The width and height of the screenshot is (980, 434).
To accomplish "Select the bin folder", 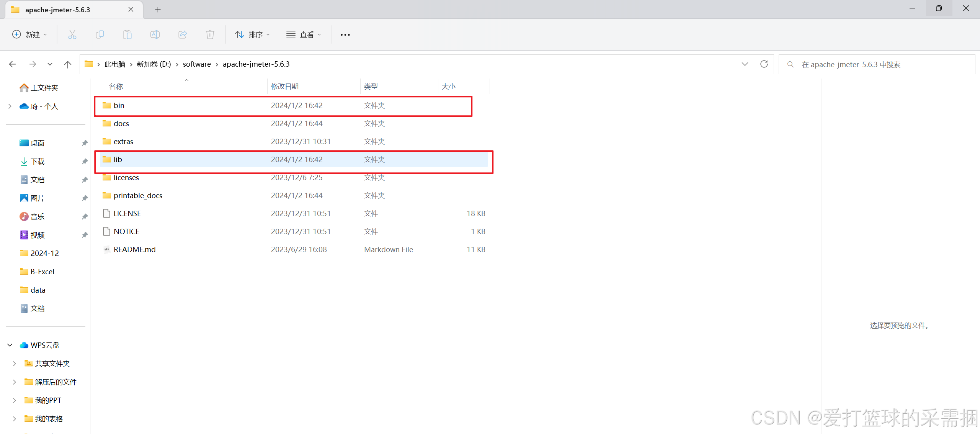I will point(119,105).
